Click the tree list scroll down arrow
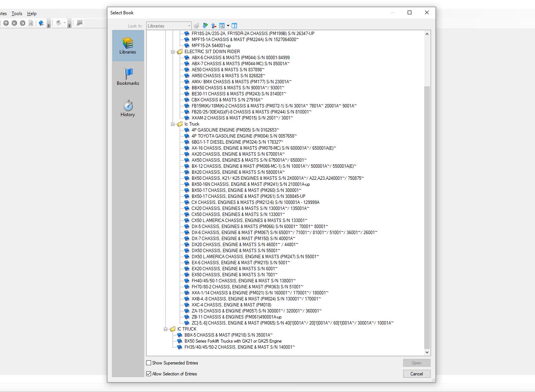 [427, 352]
